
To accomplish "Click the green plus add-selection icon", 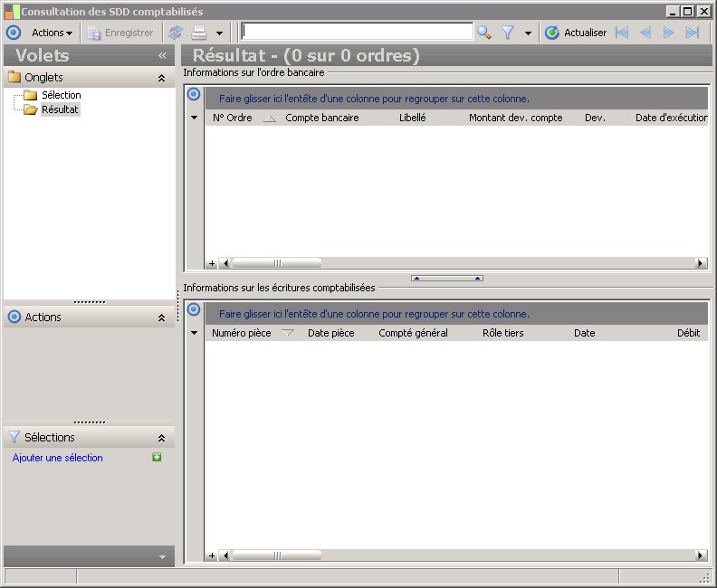I will (157, 458).
